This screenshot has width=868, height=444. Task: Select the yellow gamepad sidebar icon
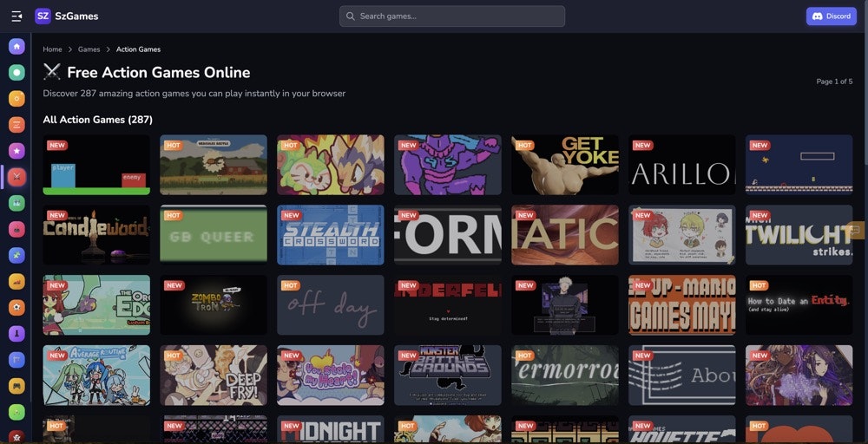pyautogui.click(x=16, y=386)
